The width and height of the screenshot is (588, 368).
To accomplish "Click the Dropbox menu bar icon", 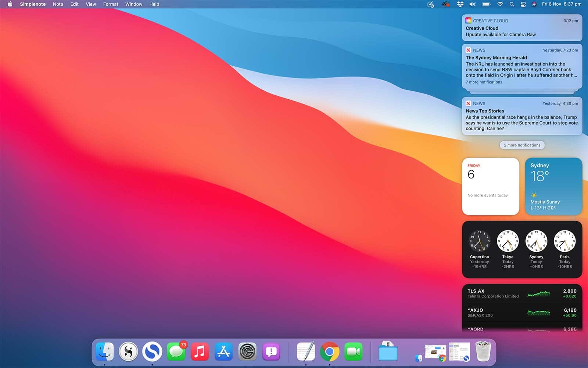I will [460, 4].
